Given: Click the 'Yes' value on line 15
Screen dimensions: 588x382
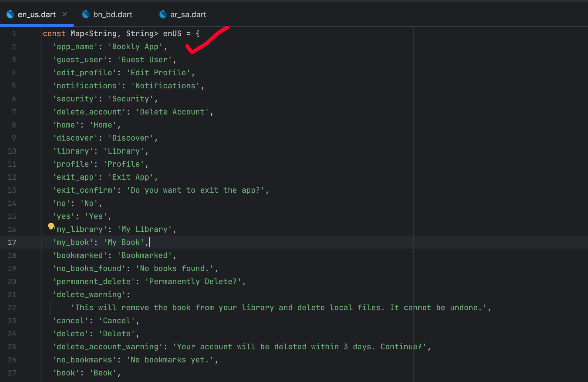Looking at the screenshot, I should (96, 216).
